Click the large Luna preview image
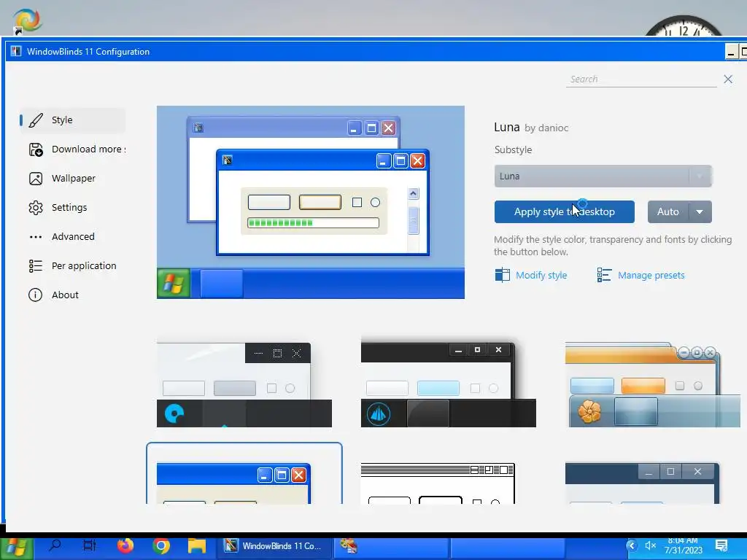The width and height of the screenshot is (747, 560). point(311,203)
